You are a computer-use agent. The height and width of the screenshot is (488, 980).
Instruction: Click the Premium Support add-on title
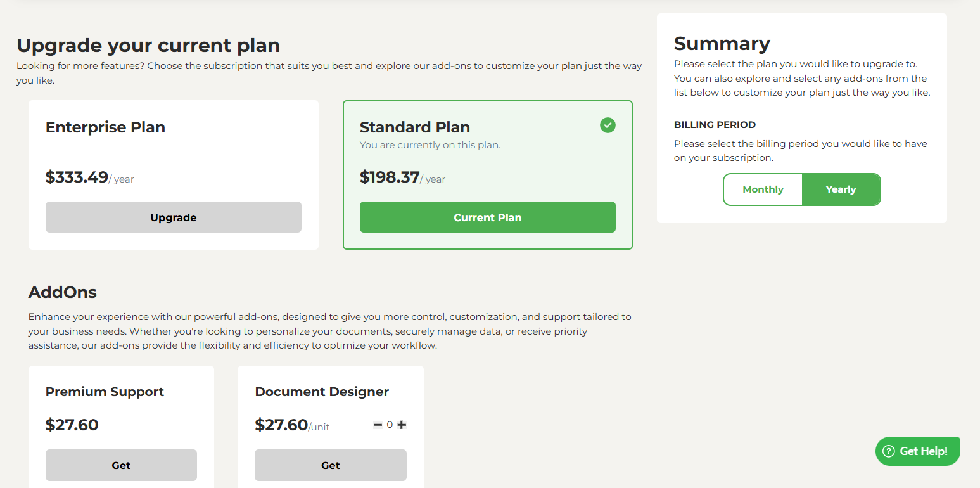[105, 392]
